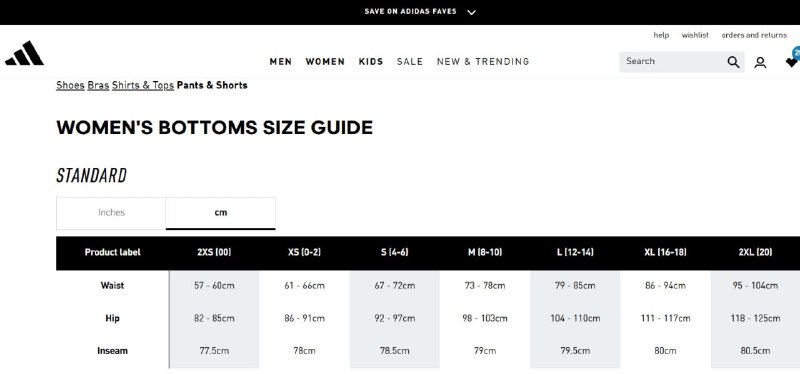
Task: Click the Women's Bottoms Size Guide heading
Action: pos(214,128)
